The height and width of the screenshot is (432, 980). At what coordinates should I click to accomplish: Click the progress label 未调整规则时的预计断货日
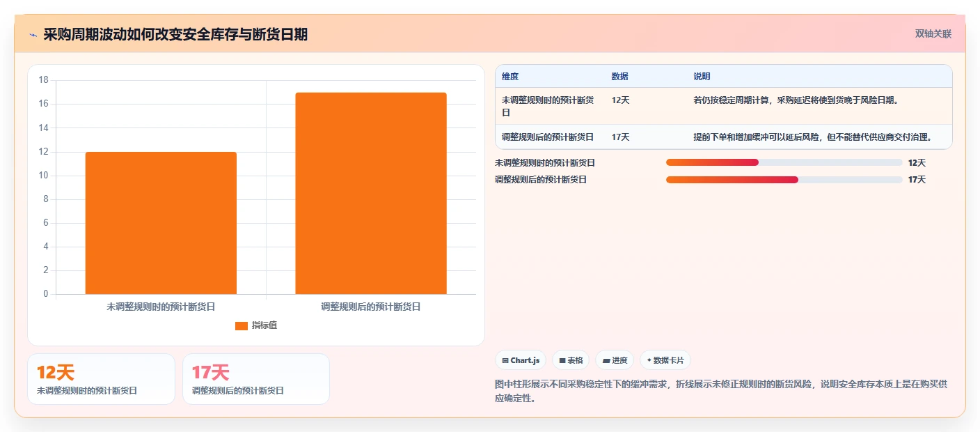545,162
